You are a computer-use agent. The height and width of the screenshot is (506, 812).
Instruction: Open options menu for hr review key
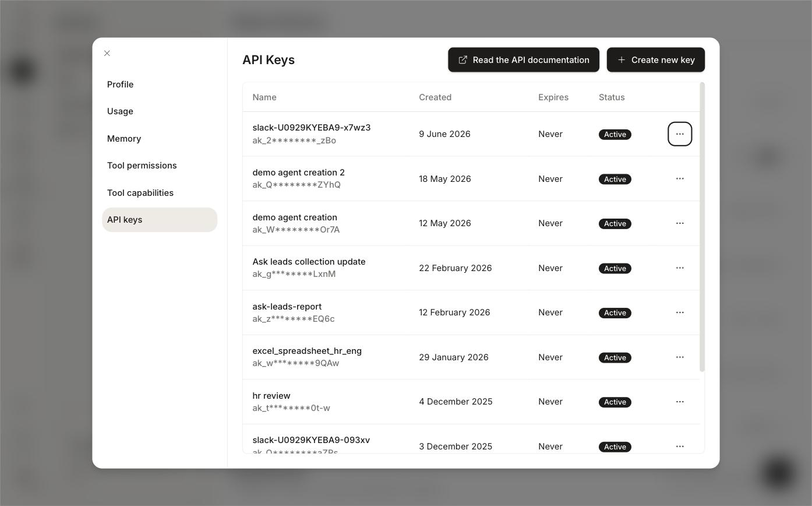(x=680, y=402)
